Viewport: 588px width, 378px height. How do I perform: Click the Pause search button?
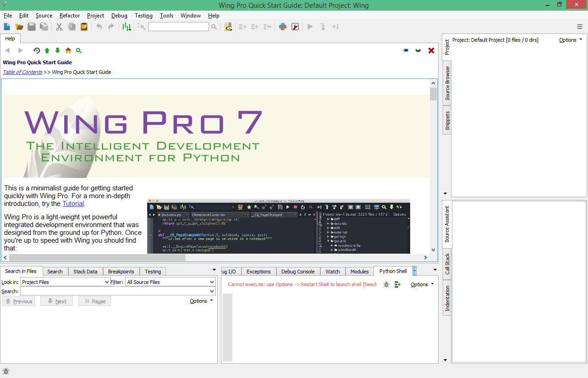pos(94,301)
